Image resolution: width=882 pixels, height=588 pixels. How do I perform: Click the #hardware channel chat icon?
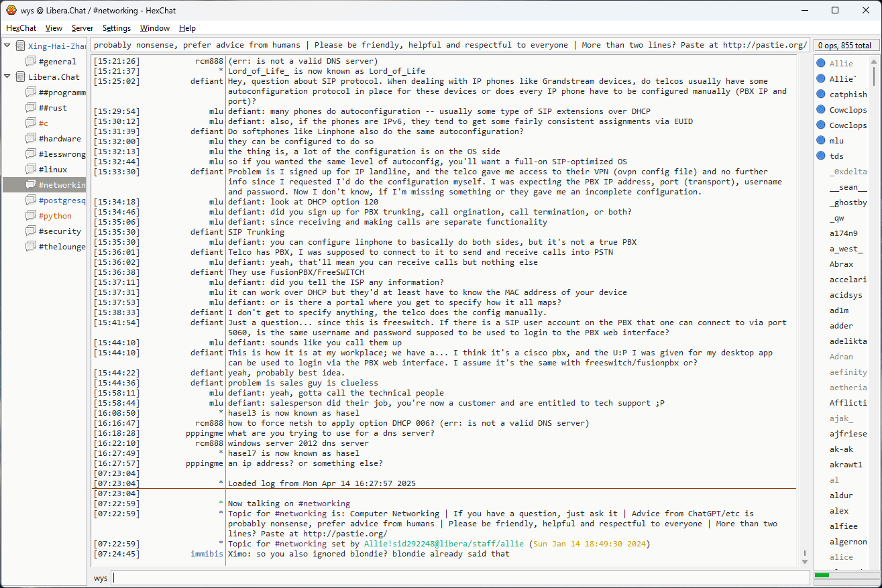click(x=31, y=139)
